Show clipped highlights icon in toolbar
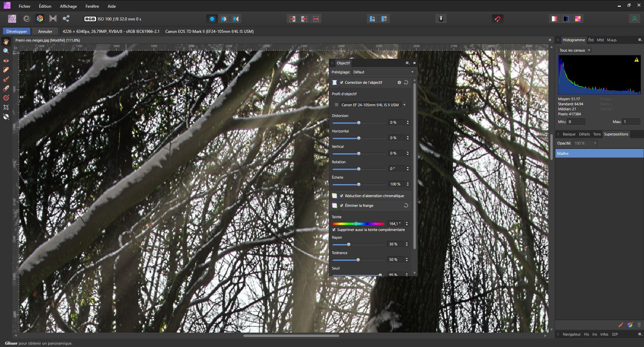Viewport: 644px width, 347px height. click(x=554, y=19)
